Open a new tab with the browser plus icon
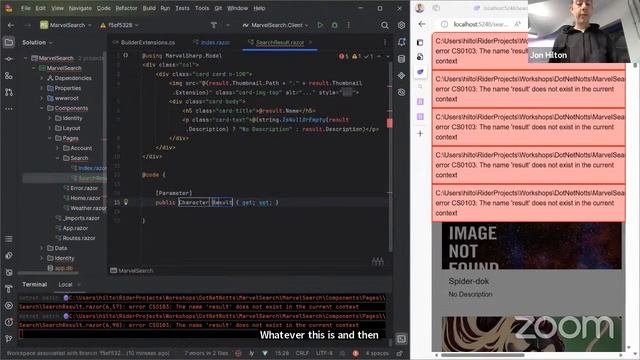 420,133
